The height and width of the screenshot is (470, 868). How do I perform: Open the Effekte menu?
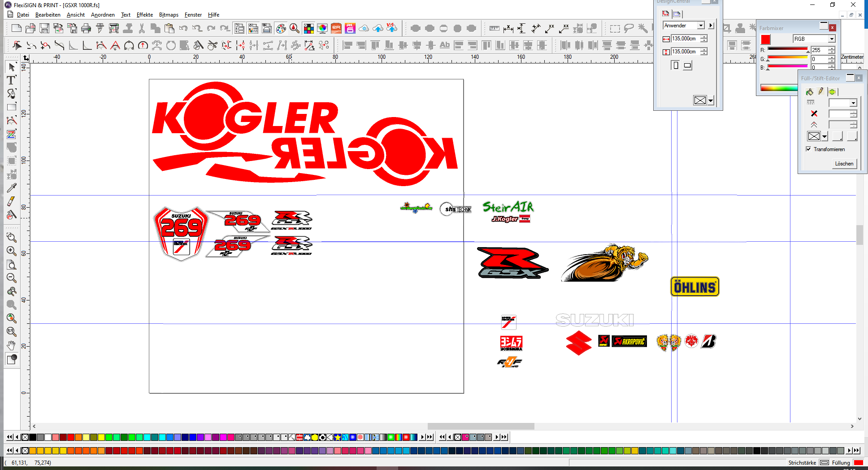[x=144, y=15]
